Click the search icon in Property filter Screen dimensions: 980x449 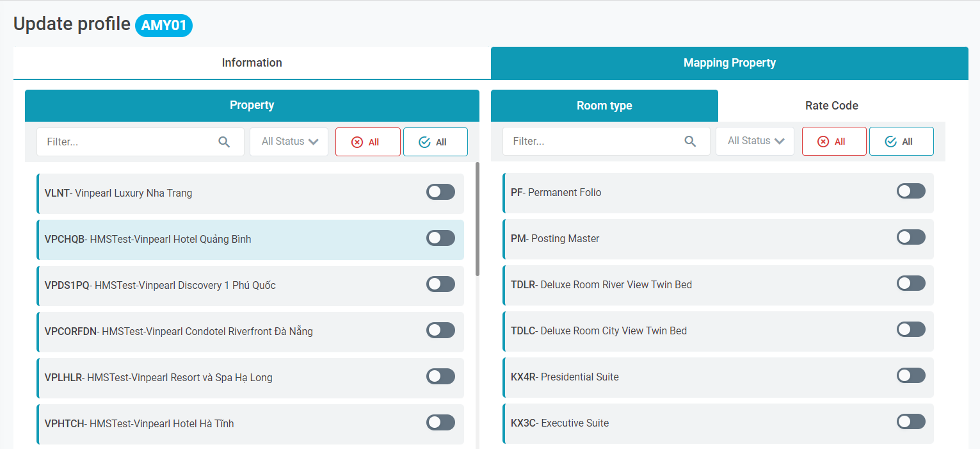[x=224, y=142]
